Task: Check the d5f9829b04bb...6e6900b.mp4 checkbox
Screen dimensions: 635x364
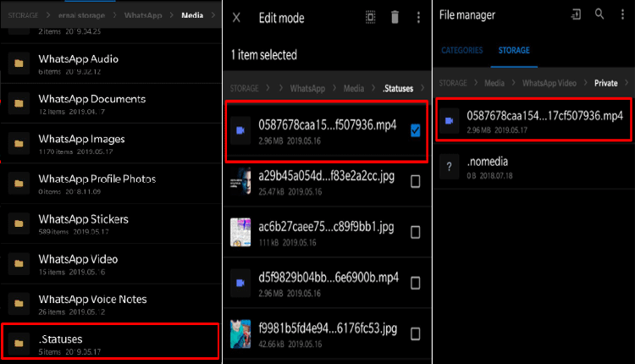Action: coord(415,283)
